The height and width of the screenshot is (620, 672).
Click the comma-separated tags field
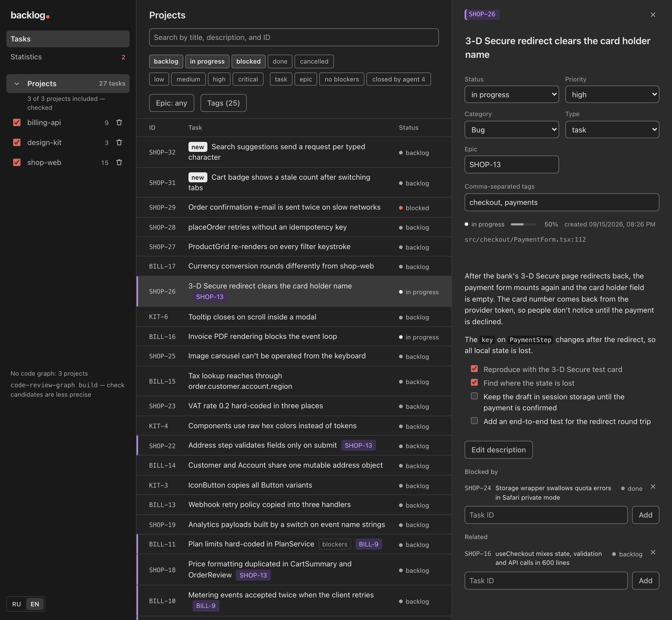coord(562,202)
